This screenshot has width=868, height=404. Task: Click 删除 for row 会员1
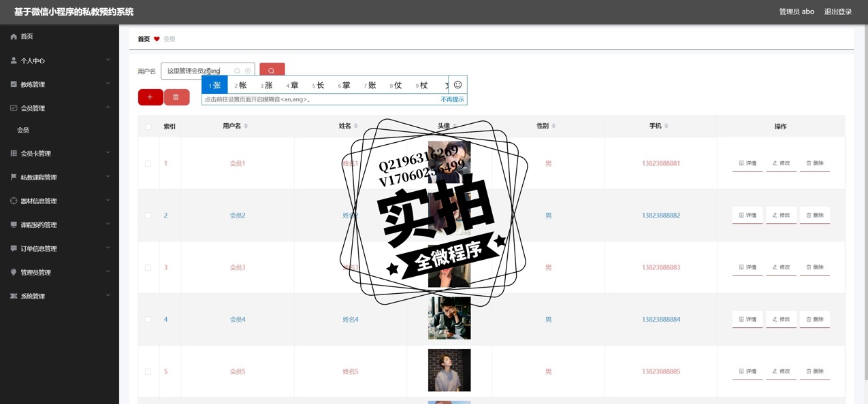coord(815,163)
